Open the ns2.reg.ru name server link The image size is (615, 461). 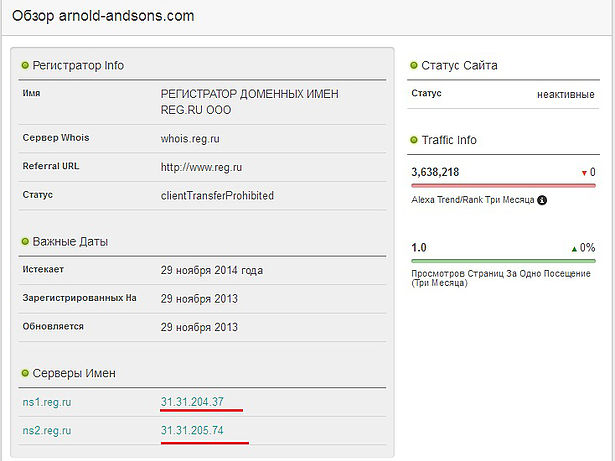(x=47, y=430)
